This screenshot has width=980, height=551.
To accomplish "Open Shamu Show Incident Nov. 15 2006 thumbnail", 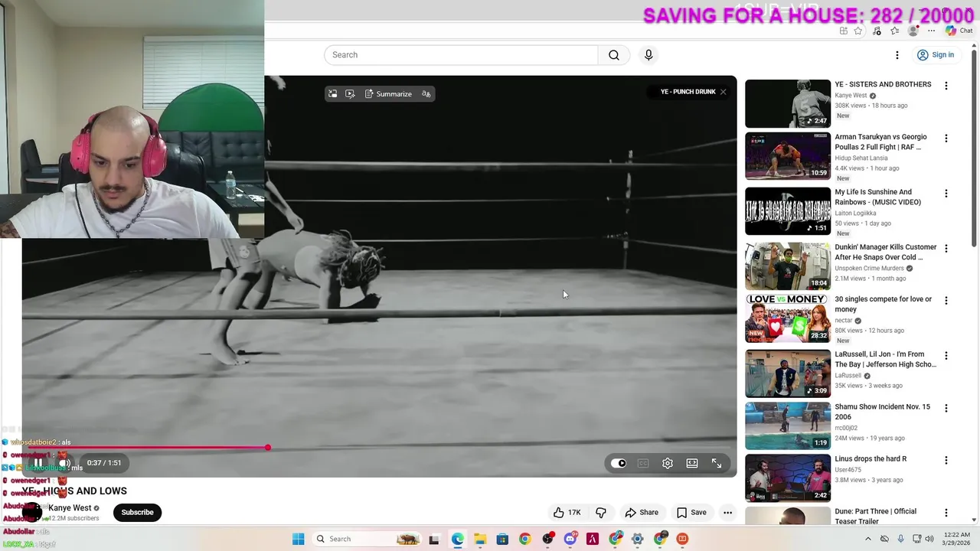I will tap(788, 426).
